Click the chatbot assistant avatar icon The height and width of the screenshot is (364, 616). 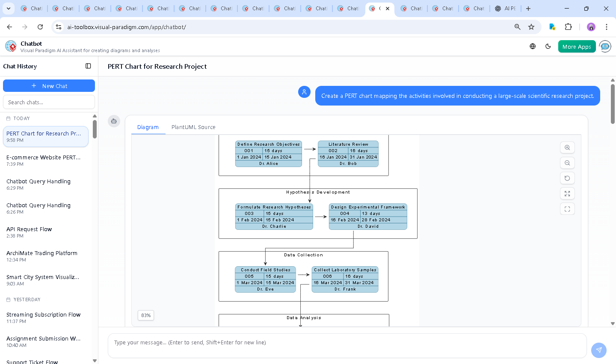605,46
